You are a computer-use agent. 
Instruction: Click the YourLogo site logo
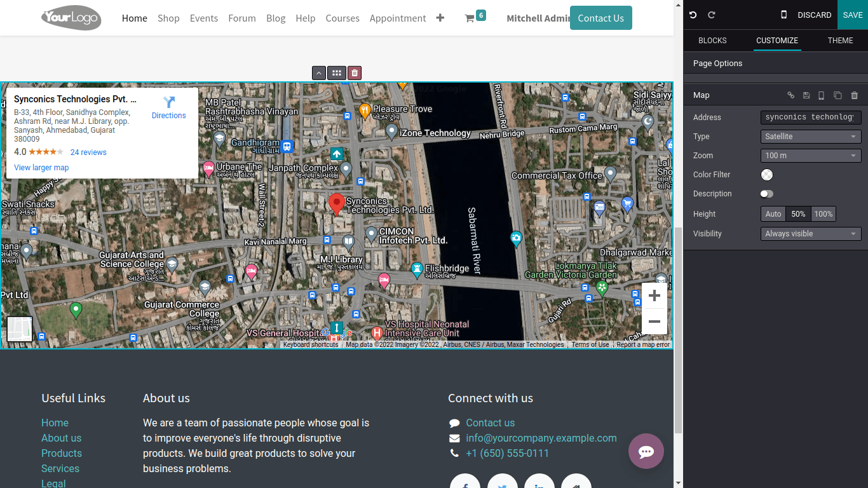[71, 18]
